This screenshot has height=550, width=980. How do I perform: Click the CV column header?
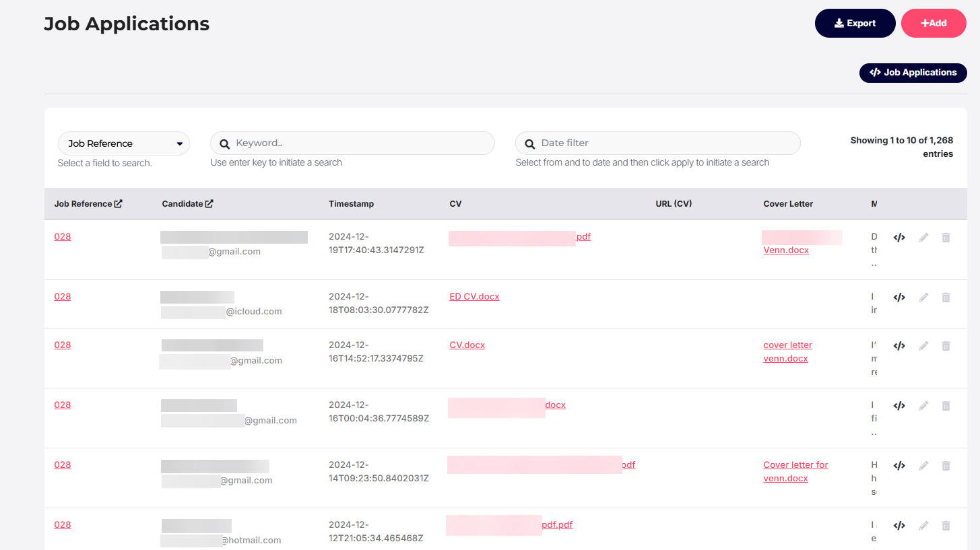(x=455, y=204)
